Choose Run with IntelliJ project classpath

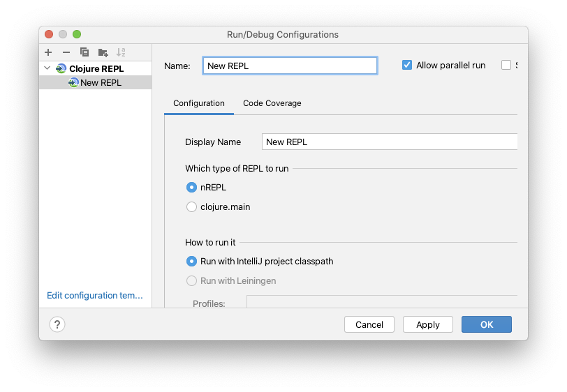[x=191, y=261]
